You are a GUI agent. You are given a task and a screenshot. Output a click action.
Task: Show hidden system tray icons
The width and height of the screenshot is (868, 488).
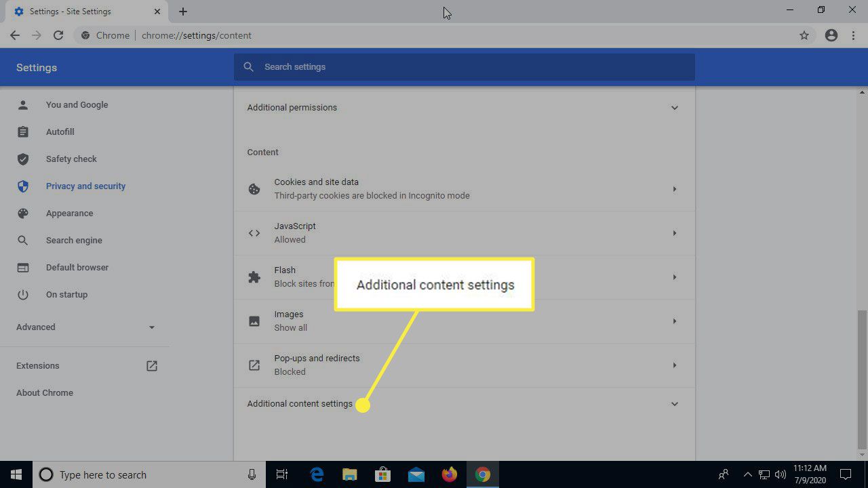(x=747, y=474)
